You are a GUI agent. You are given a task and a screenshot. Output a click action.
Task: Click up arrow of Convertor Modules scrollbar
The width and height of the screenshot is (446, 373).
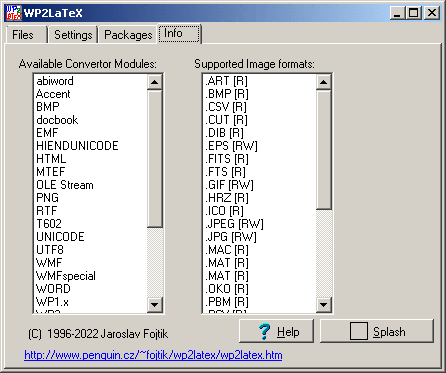(x=155, y=82)
